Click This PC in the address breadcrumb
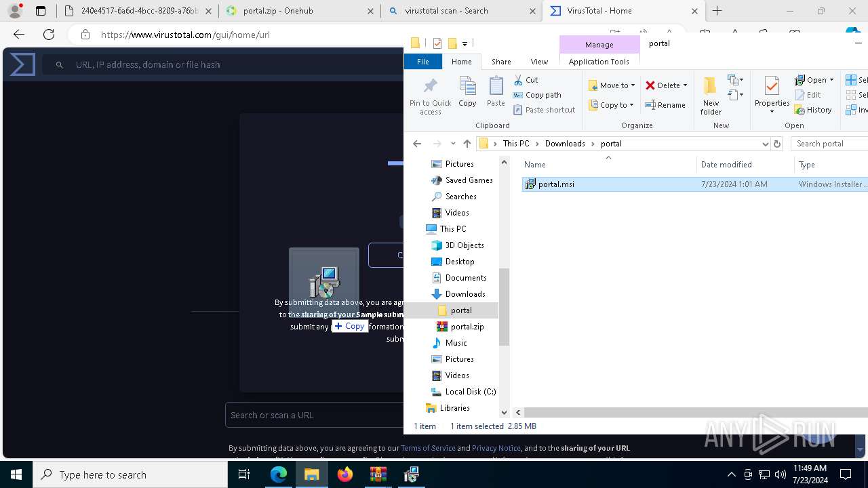 pos(515,144)
